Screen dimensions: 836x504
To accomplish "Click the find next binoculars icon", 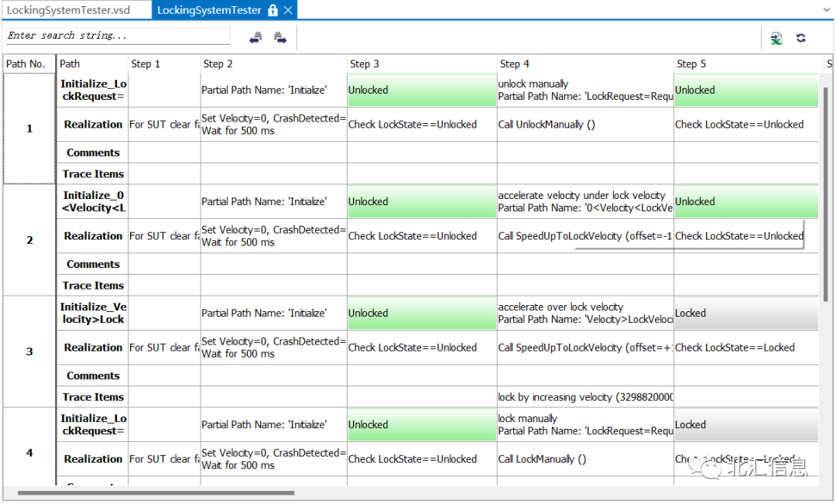I will click(280, 37).
